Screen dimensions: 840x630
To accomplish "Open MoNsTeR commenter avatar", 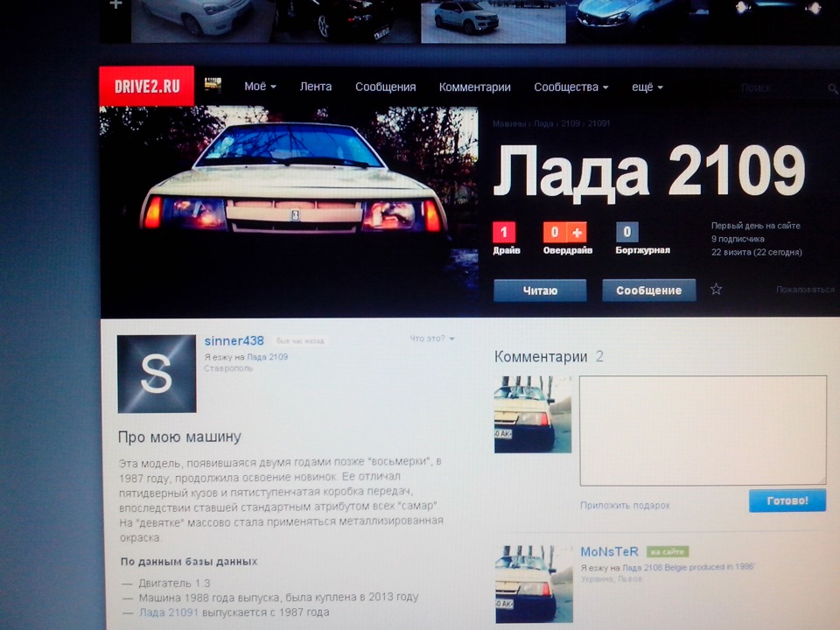I will tap(534, 584).
